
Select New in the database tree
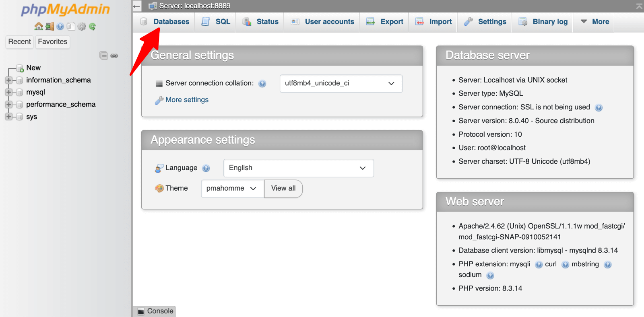coord(33,68)
